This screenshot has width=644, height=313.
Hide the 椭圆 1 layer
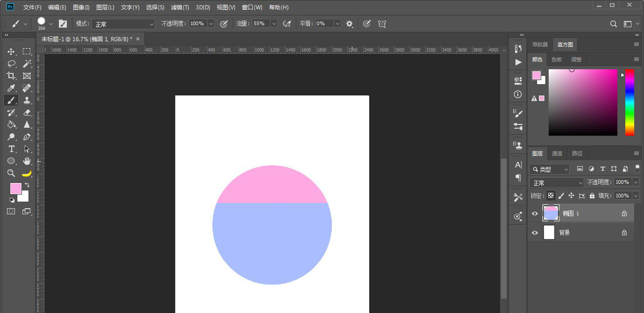tap(535, 213)
